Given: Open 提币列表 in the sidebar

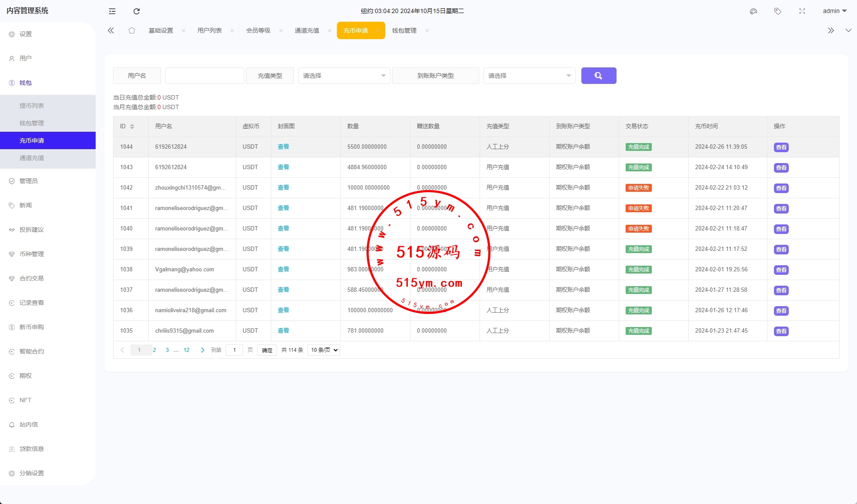Looking at the screenshot, I should click(x=32, y=106).
